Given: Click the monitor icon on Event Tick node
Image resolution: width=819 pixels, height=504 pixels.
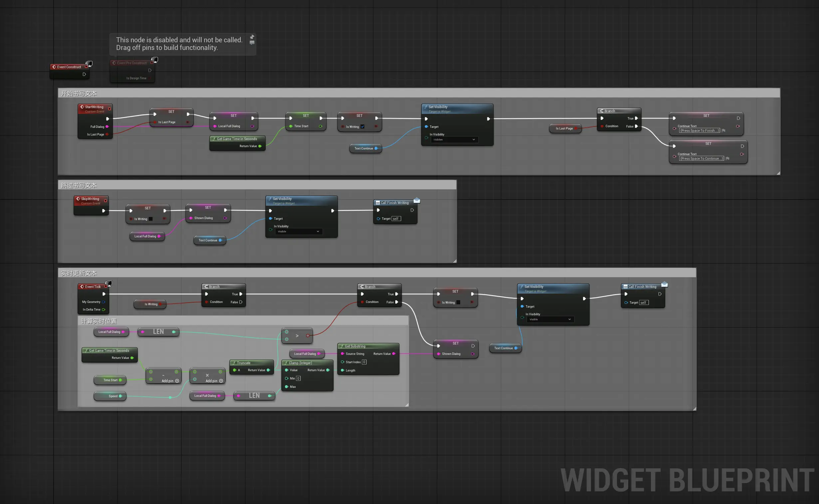Looking at the screenshot, I should (109, 283).
